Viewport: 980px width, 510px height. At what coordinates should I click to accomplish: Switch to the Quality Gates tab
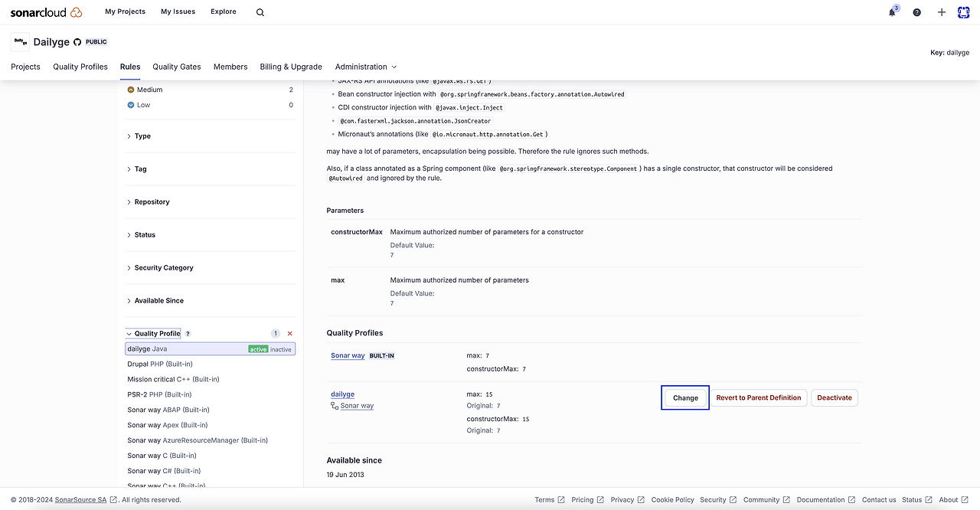point(177,67)
